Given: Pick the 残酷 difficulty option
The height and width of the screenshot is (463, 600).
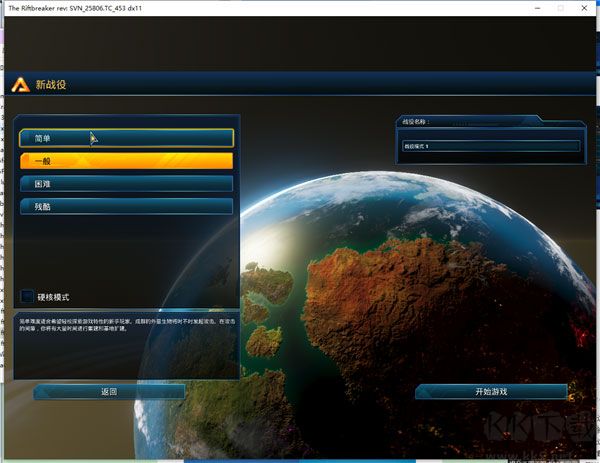Looking at the screenshot, I should click(126, 207).
